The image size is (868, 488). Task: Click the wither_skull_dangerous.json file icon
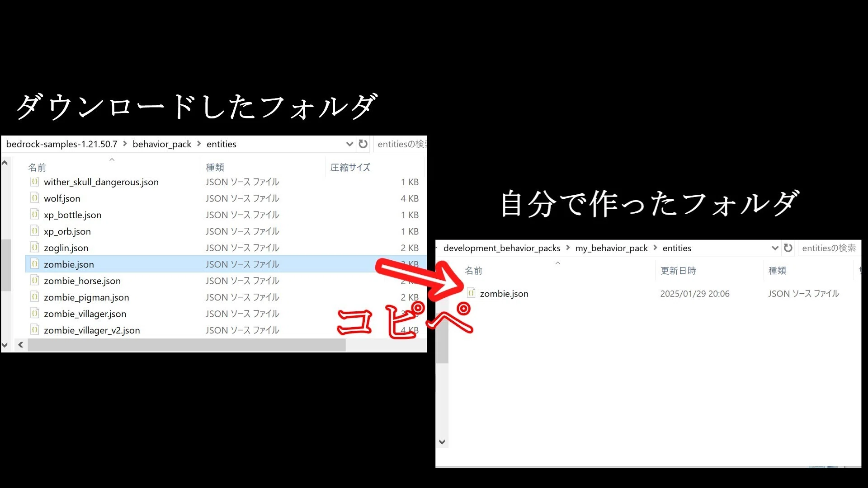[35, 182]
